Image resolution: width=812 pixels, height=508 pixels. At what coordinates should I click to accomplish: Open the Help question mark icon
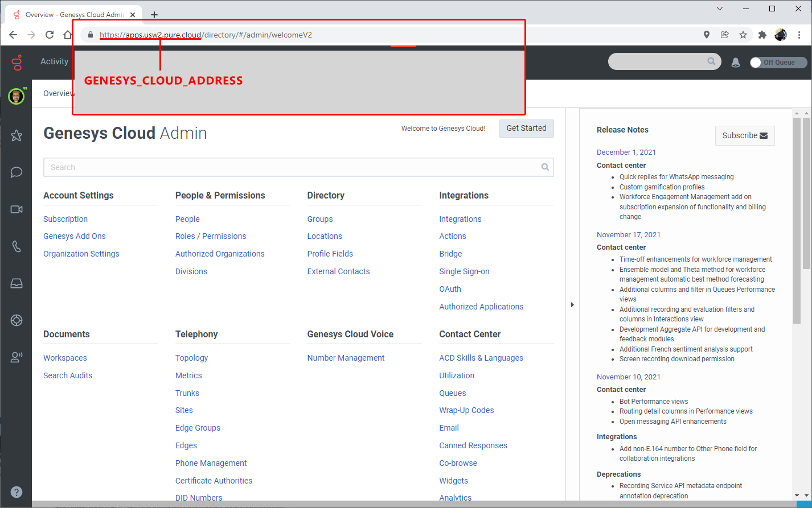(x=17, y=492)
